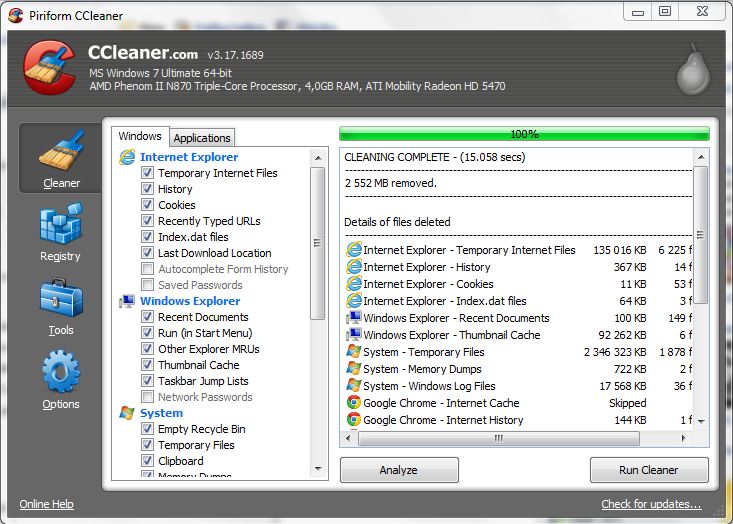Screen dimensions: 733x524
Task: Toggle System Temporary Files checkbox
Action: pyautogui.click(x=147, y=444)
